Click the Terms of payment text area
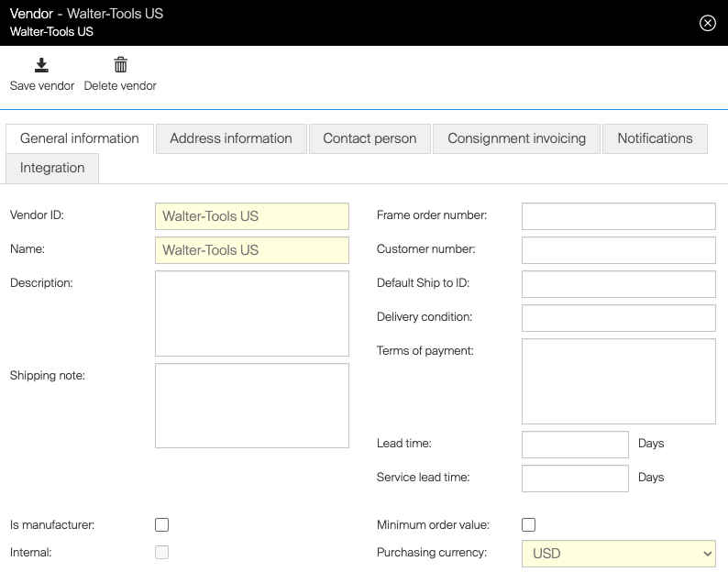The width and height of the screenshot is (728, 572). [x=618, y=380]
